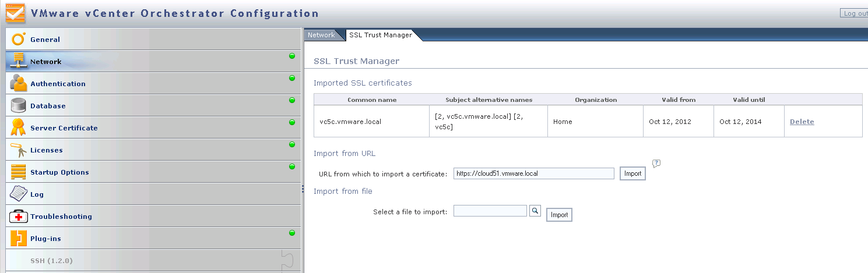
Task: Open the Authentication users icon
Action: (19, 83)
